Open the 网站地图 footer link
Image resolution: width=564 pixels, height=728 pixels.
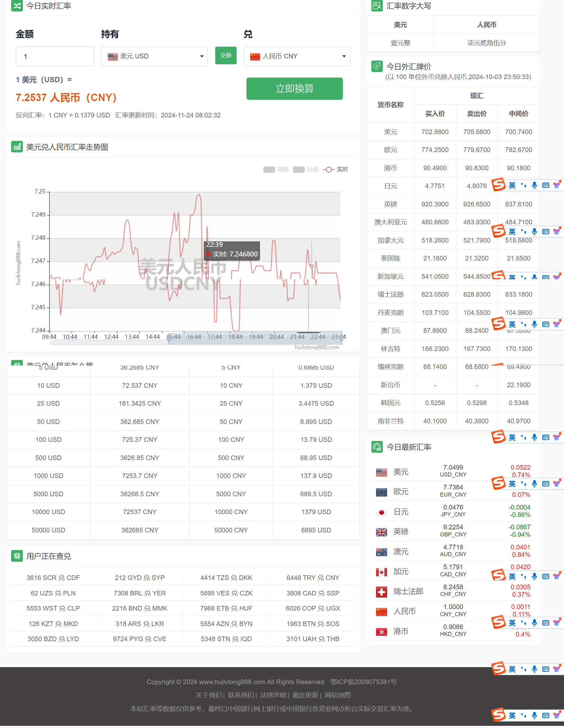point(338,695)
